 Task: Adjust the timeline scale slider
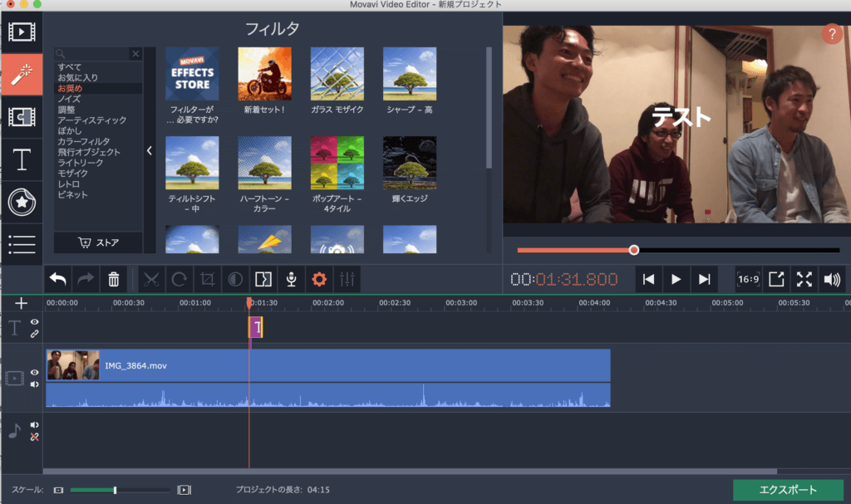coord(115,490)
